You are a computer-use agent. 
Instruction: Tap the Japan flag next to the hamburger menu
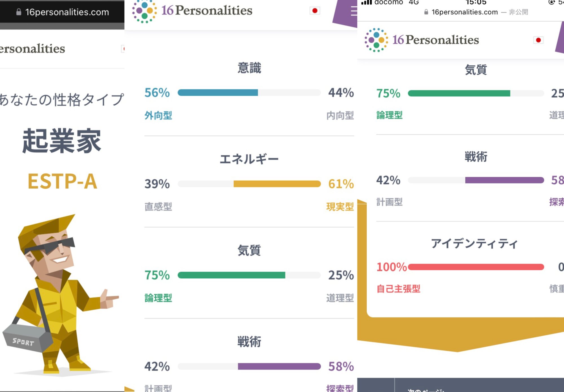tap(315, 11)
